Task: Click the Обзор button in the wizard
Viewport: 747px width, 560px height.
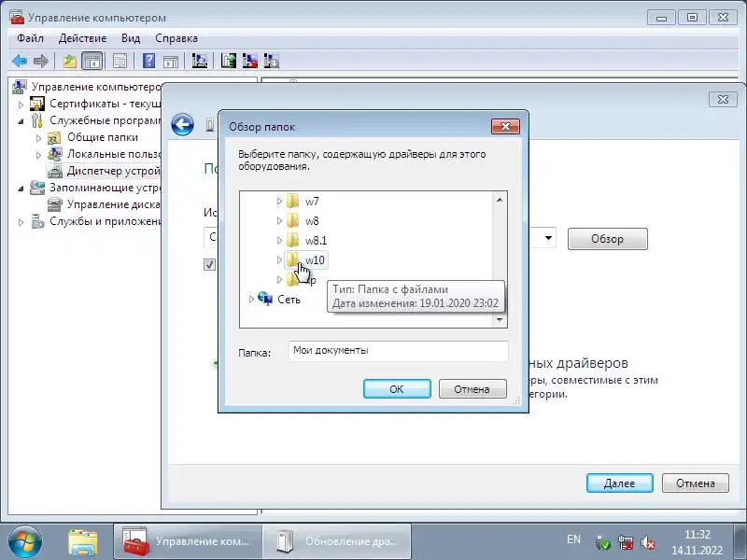Action: [608, 239]
